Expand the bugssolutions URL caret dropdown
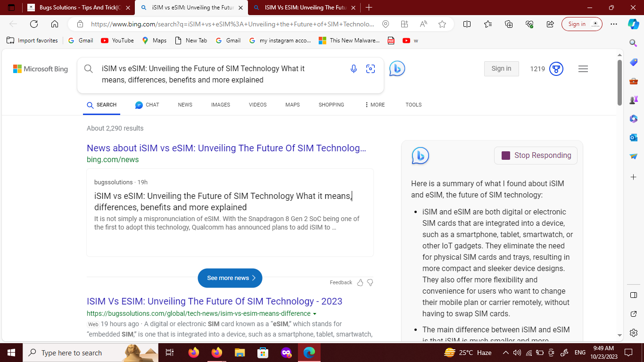Viewport: 644px width, 362px height. pos(314,314)
